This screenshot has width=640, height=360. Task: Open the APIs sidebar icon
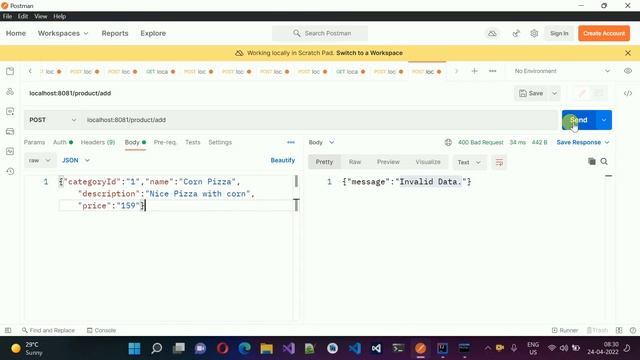click(x=10, y=91)
